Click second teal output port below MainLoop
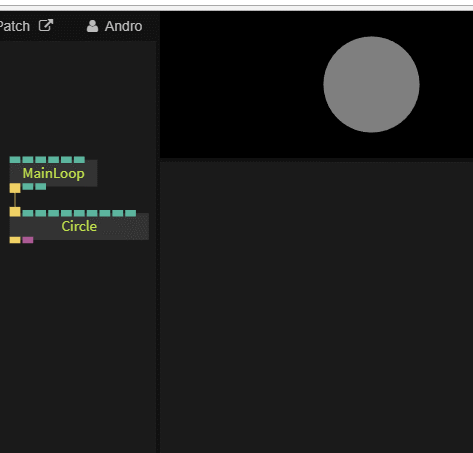 coord(41,186)
